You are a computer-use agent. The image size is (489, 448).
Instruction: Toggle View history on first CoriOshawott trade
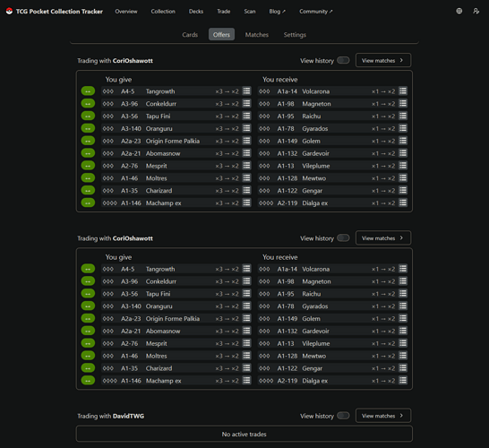pos(343,60)
